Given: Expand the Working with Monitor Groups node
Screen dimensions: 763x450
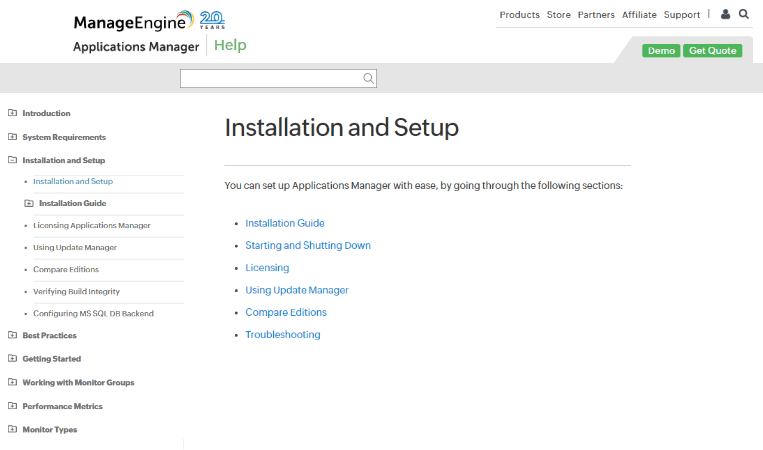Looking at the screenshot, I should click(x=13, y=382).
